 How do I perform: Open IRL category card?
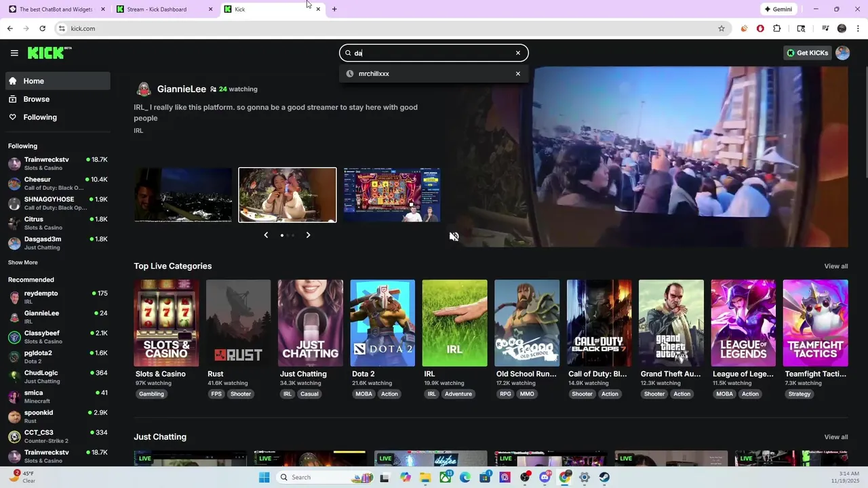(454, 323)
